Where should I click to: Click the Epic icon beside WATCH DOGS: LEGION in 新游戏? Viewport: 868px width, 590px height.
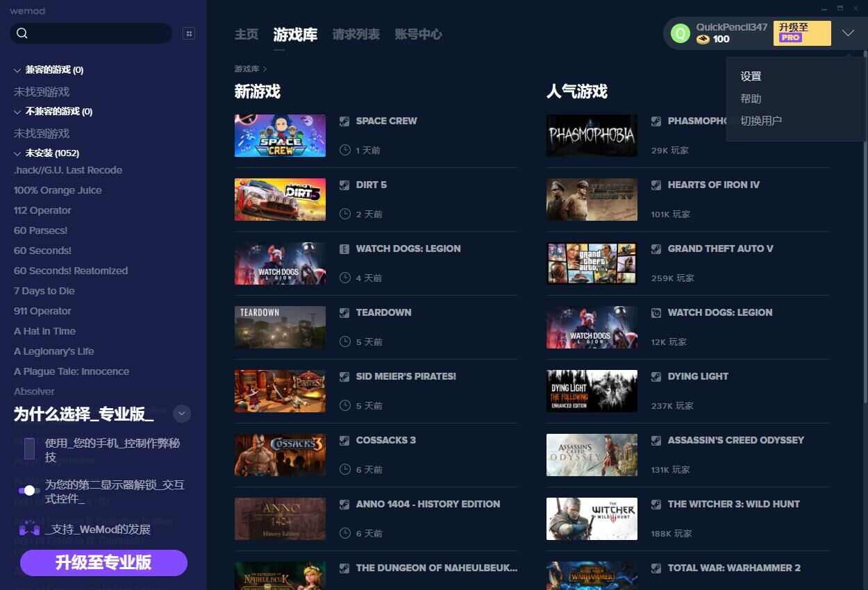(344, 248)
